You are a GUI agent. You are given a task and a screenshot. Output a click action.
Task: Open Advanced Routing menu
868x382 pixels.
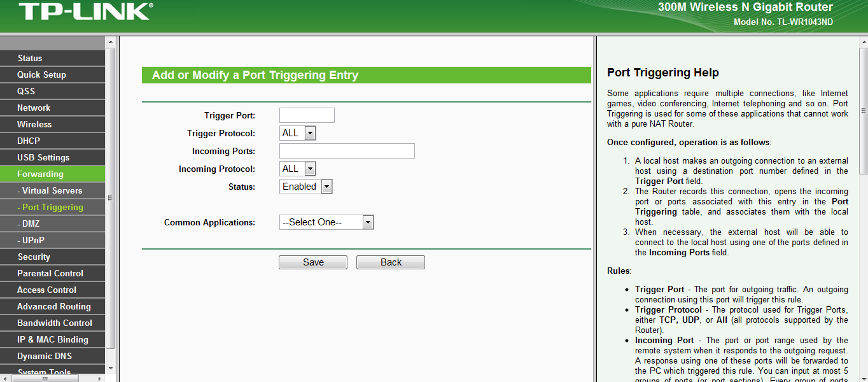coord(52,306)
